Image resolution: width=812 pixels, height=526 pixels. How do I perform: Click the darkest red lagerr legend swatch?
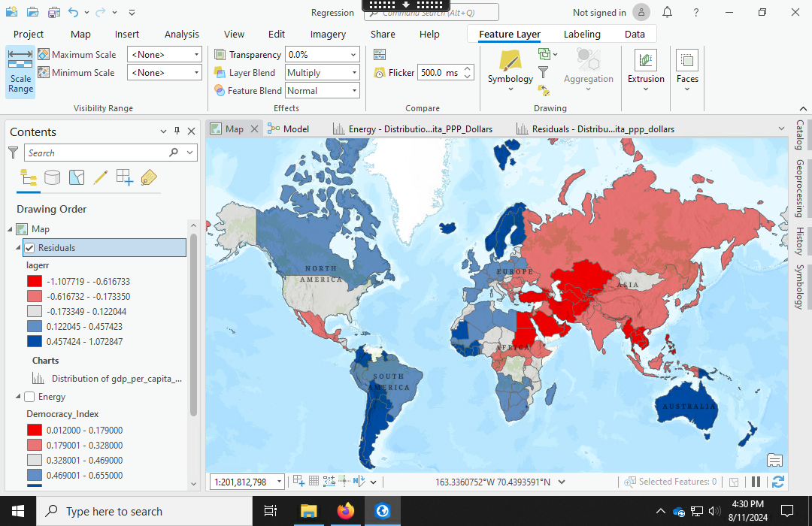(x=34, y=281)
